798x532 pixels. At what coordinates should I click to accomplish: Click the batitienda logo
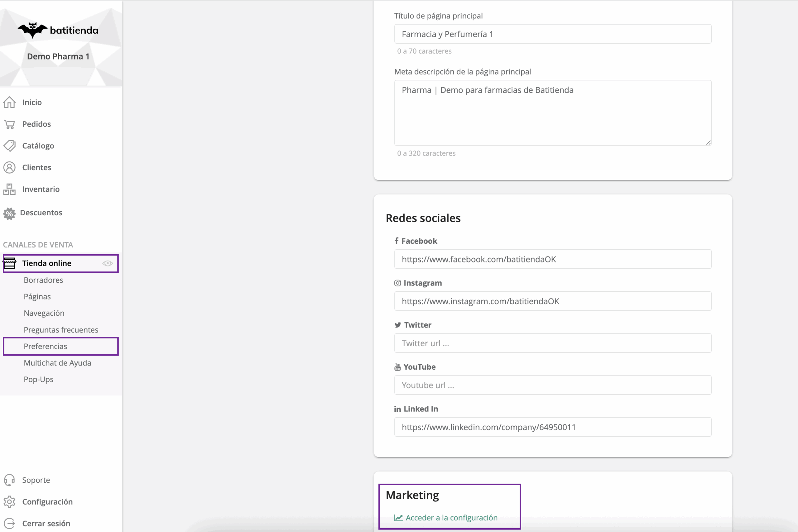click(x=58, y=30)
